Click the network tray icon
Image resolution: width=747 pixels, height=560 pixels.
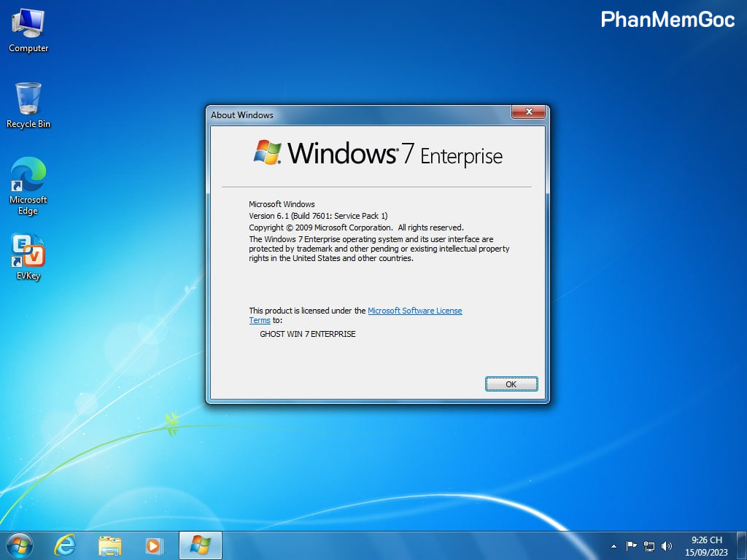(x=649, y=545)
